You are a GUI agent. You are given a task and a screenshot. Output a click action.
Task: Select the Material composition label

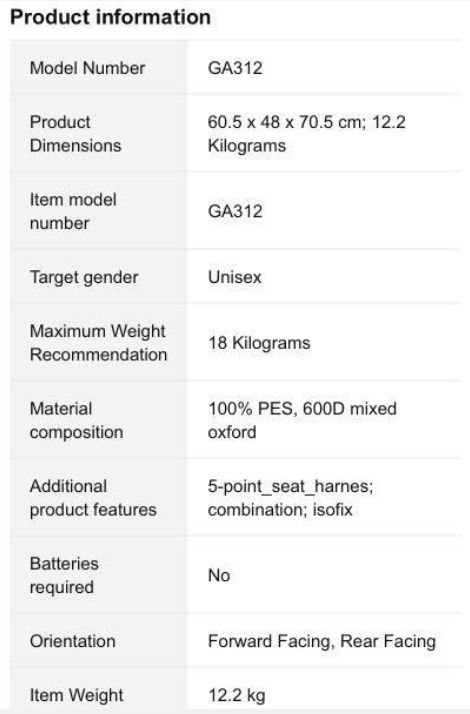77,420
